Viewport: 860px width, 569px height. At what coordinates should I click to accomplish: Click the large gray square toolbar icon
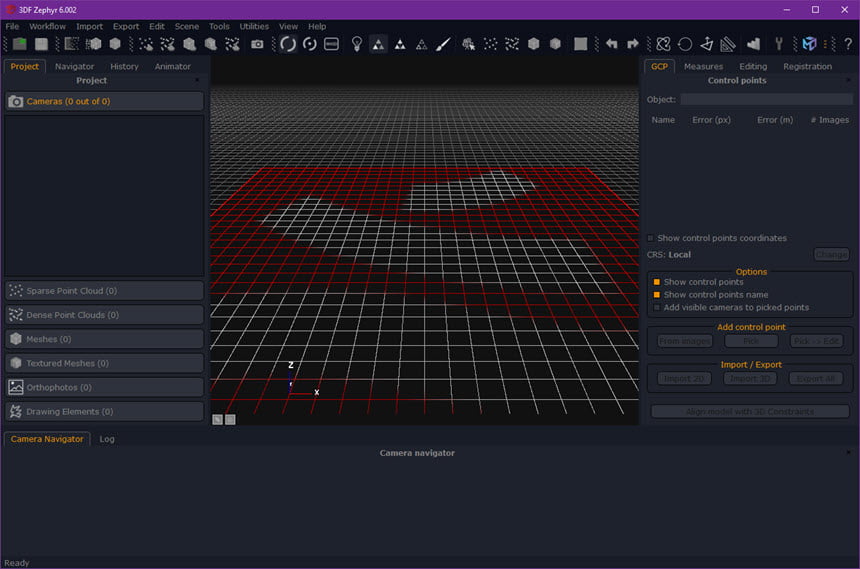pos(580,44)
